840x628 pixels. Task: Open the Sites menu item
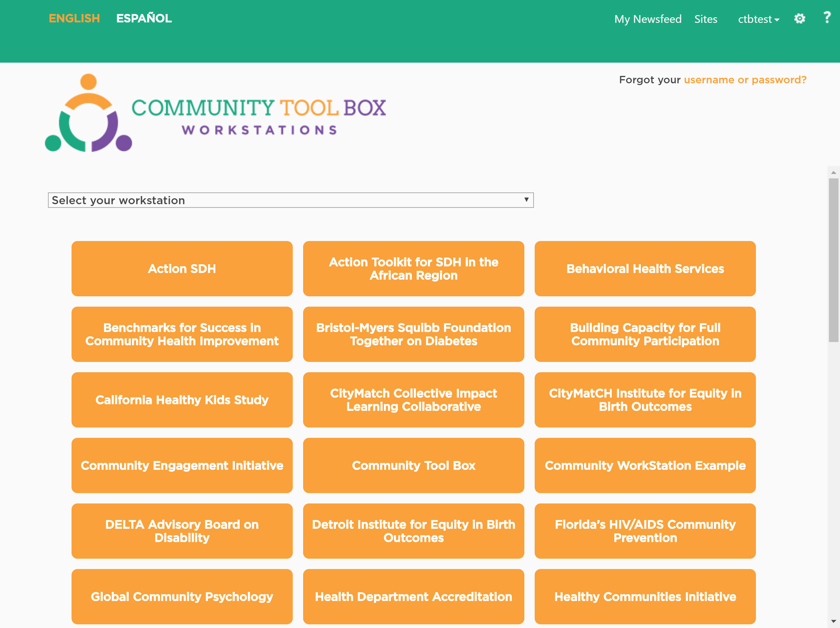[x=705, y=19]
